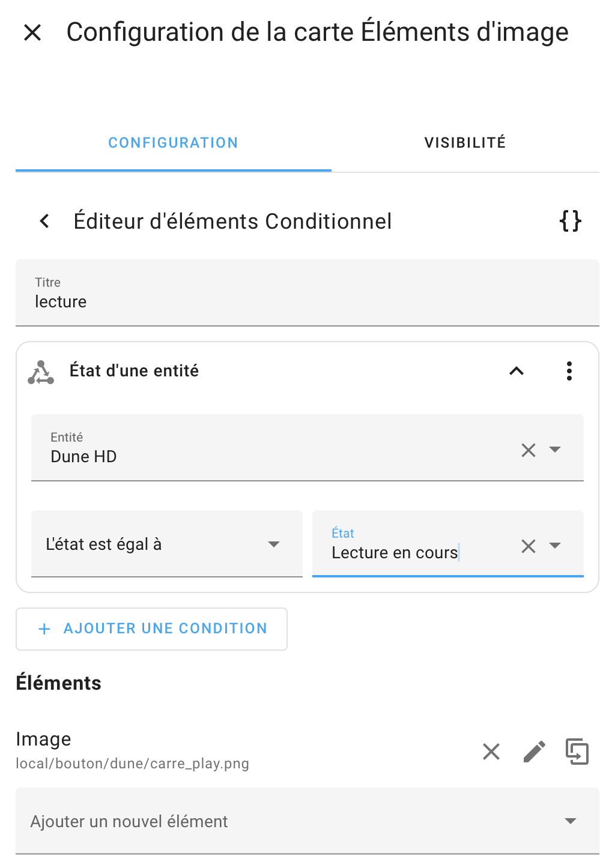Switch to the Visibilité tab
The width and height of the screenshot is (609, 868).
point(465,143)
